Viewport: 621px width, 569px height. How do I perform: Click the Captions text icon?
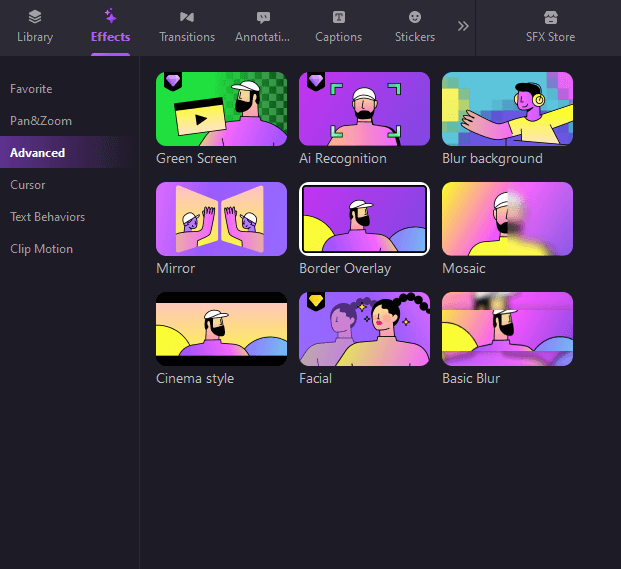tap(339, 17)
